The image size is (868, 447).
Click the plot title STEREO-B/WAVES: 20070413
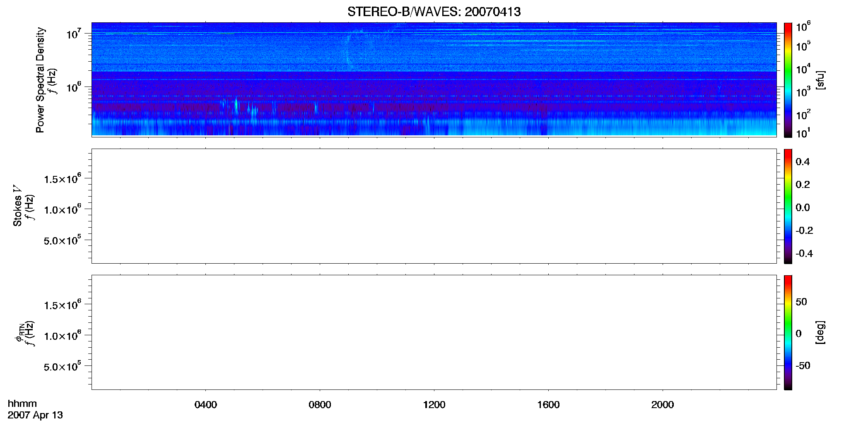tap(434, 12)
